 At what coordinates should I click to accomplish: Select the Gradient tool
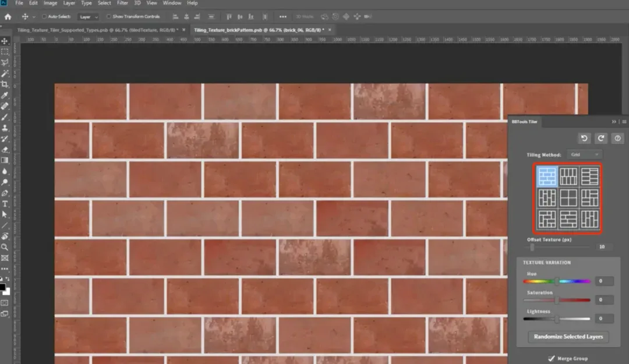click(x=5, y=160)
